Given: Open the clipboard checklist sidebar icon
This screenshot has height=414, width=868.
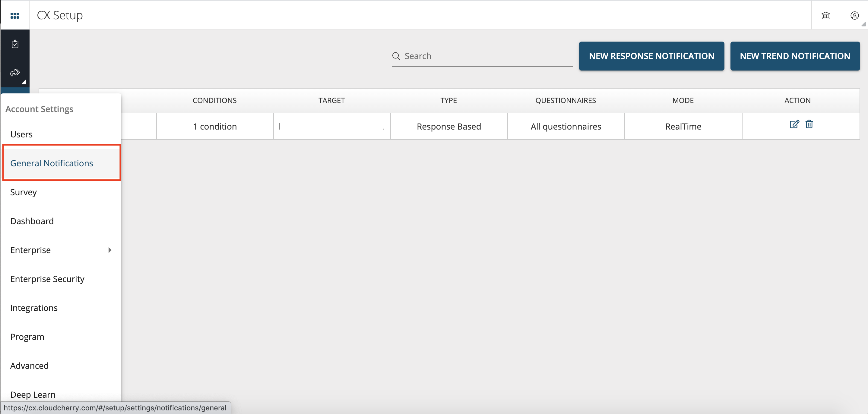Looking at the screenshot, I should coord(15,44).
